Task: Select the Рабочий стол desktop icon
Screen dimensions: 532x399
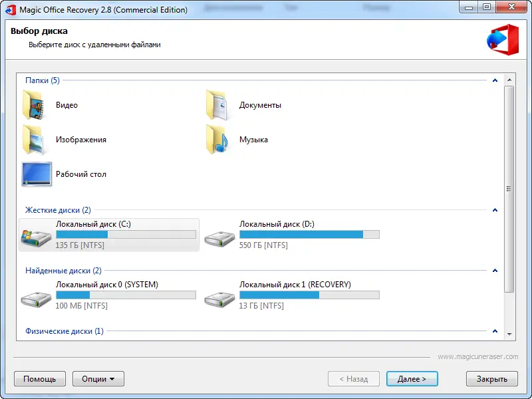Action: pos(37,174)
